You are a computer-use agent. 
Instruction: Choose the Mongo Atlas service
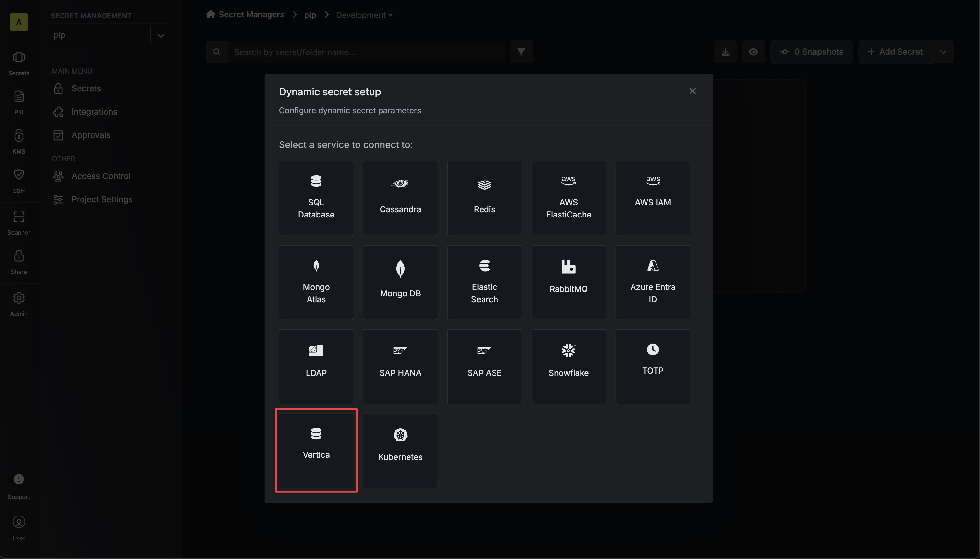click(316, 282)
